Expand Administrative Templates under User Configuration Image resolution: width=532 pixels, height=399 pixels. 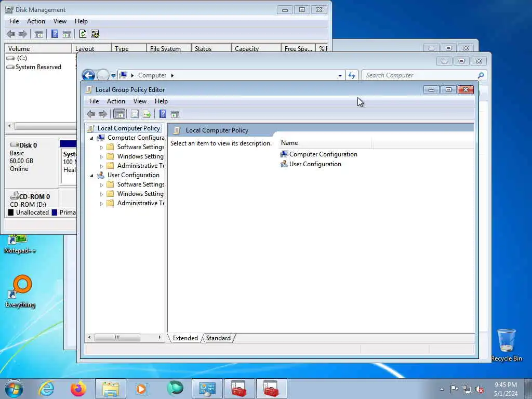(101, 204)
